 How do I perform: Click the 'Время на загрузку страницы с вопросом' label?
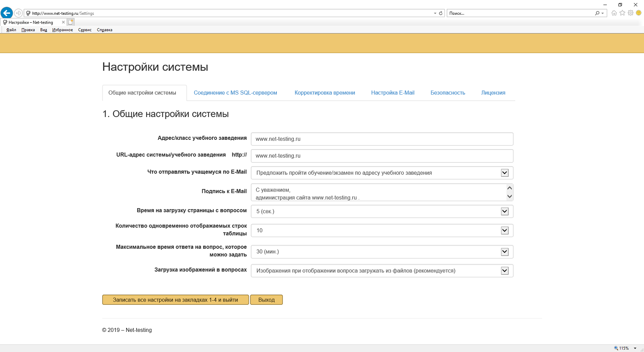tap(191, 210)
